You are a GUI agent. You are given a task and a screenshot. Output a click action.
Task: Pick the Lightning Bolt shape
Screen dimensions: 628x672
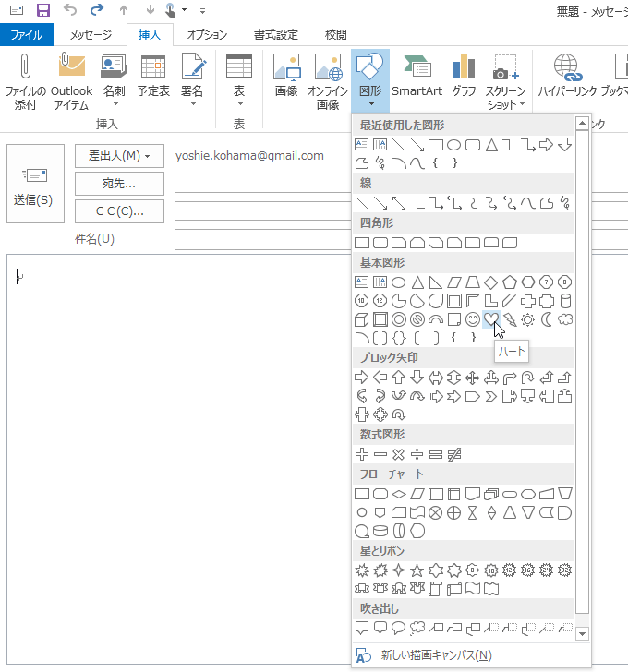pyautogui.click(x=510, y=319)
